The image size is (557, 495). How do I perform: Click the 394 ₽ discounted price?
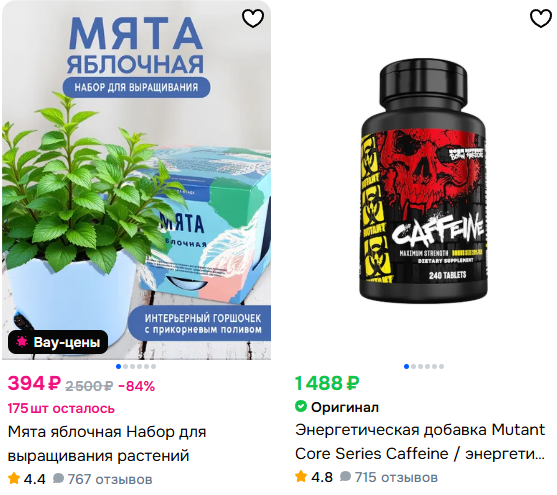(34, 383)
